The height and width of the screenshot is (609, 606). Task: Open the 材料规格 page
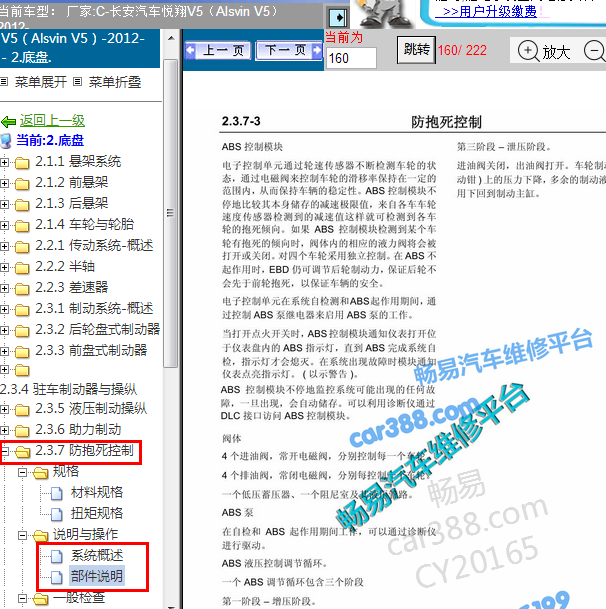click(97, 492)
